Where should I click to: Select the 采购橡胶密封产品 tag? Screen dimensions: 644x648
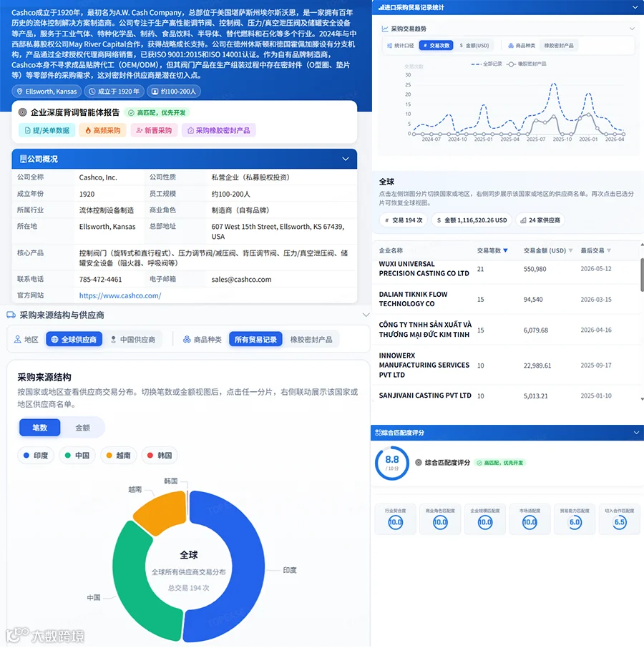tap(219, 130)
